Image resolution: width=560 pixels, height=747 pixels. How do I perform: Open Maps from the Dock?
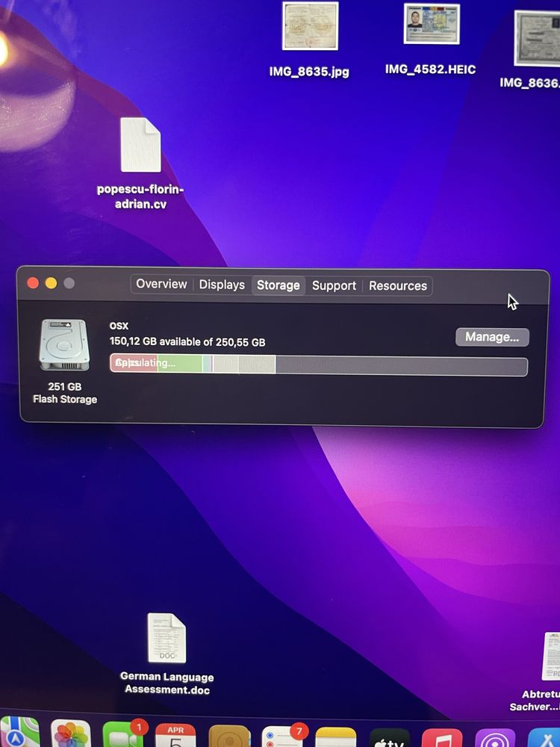coord(19,733)
